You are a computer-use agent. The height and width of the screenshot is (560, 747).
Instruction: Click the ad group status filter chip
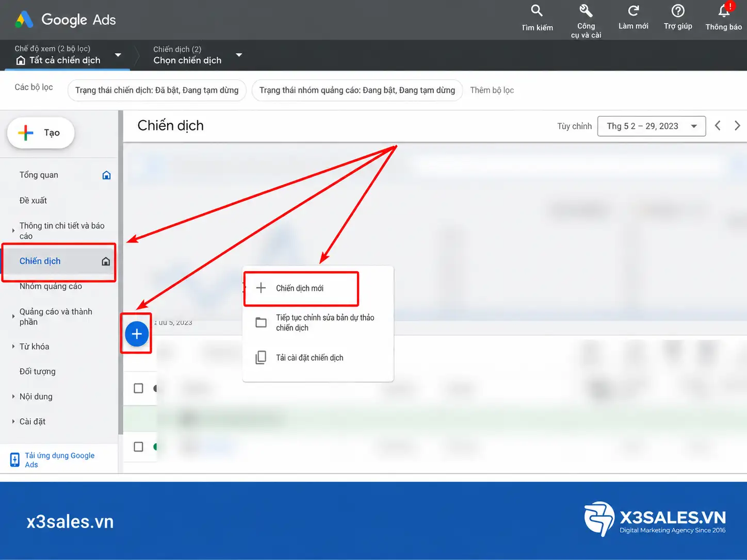tap(357, 90)
